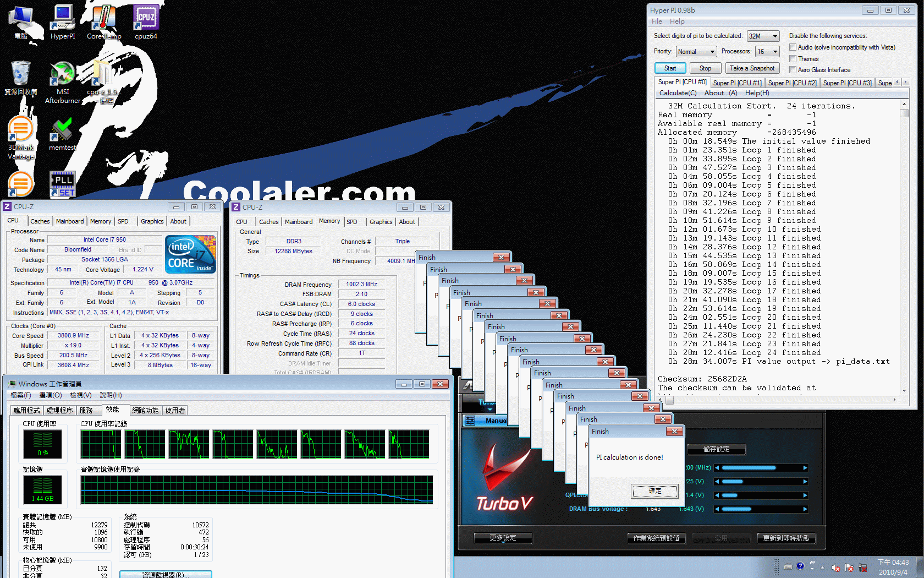Screen dimensions: 924x578
Task: Click the Task Manager title bar icon
Action: click(x=12, y=384)
